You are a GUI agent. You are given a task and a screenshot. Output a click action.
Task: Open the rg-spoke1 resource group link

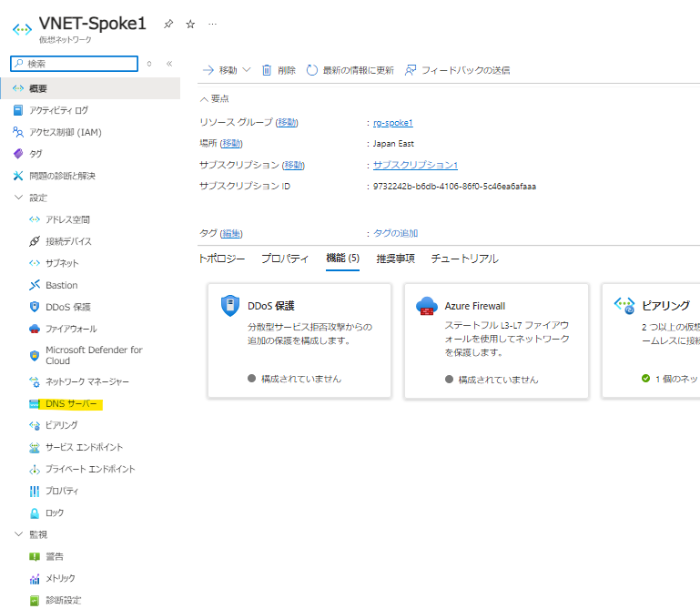coord(393,122)
